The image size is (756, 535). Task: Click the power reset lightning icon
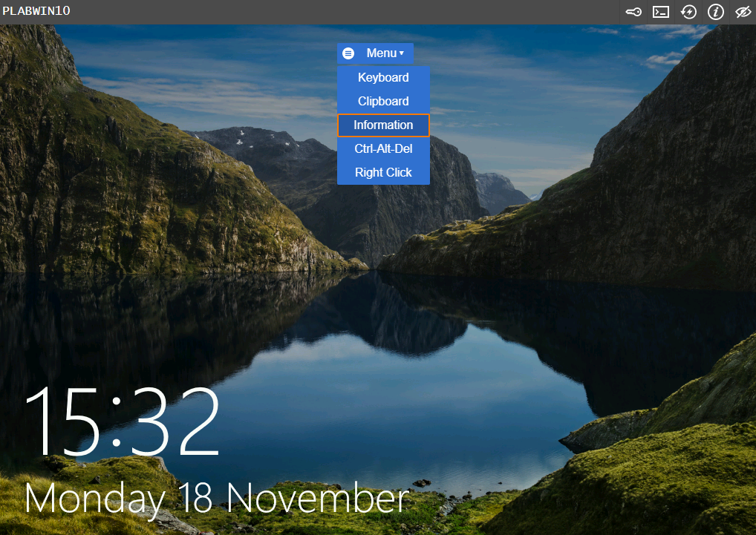[688, 12]
